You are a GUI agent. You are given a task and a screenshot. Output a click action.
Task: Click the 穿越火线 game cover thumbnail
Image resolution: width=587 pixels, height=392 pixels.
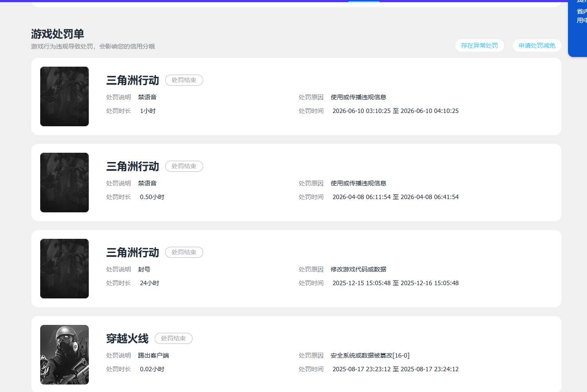tap(64, 354)
